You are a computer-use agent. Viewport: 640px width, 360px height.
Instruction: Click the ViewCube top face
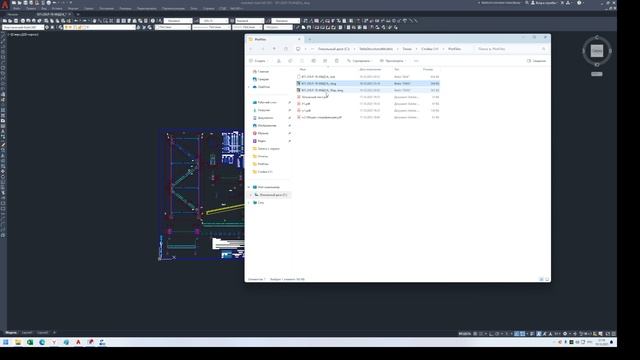pyautogui.click(x=597, y=51)
